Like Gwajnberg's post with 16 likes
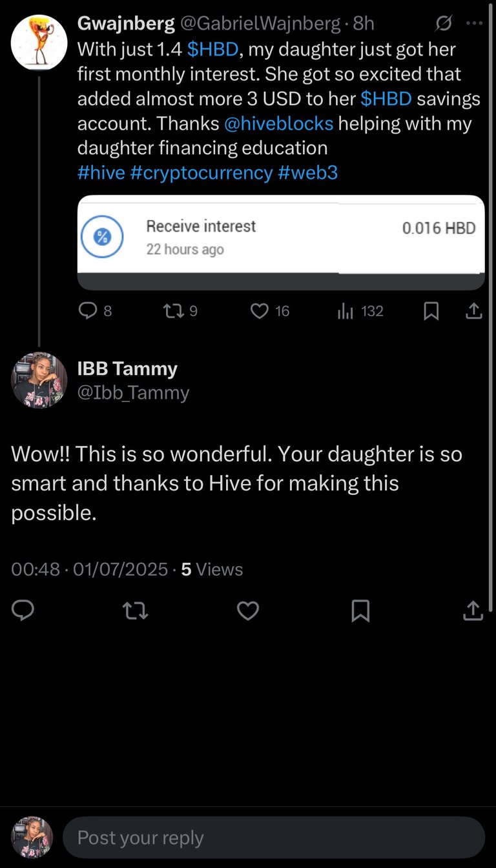496x868 pixels. coord(269,311)
